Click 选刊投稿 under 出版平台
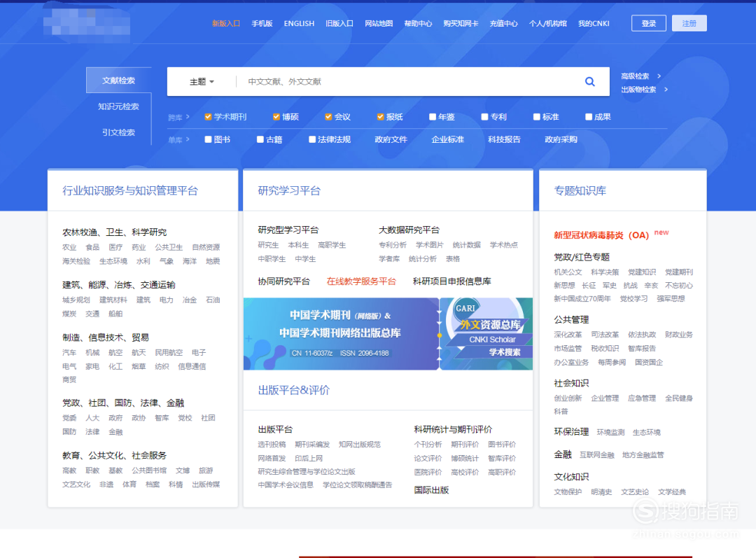Screen dimensions: 756x558 tap(272, 444)
